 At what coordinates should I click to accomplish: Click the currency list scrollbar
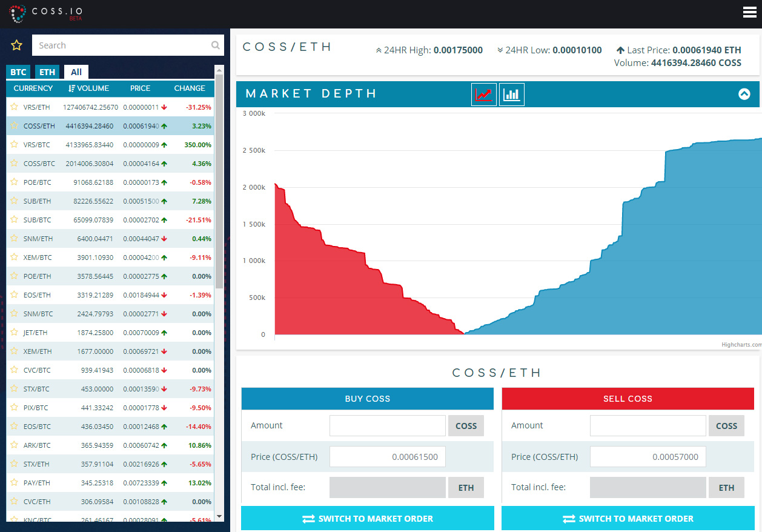tap(219, 182)
